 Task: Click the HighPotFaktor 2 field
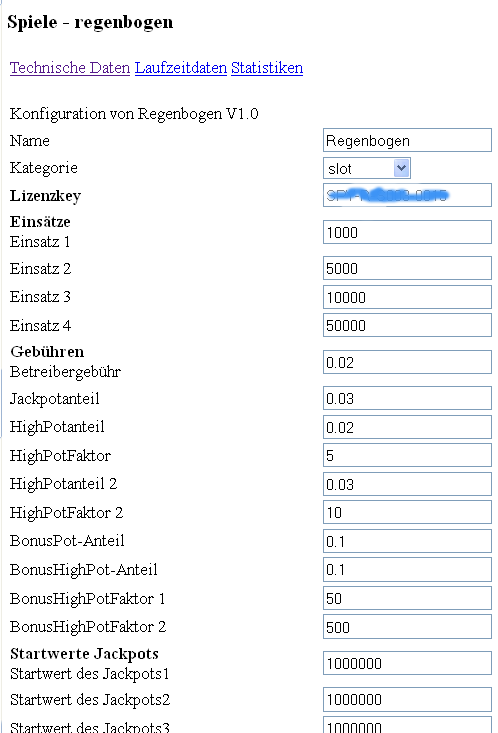coord(407,512)
